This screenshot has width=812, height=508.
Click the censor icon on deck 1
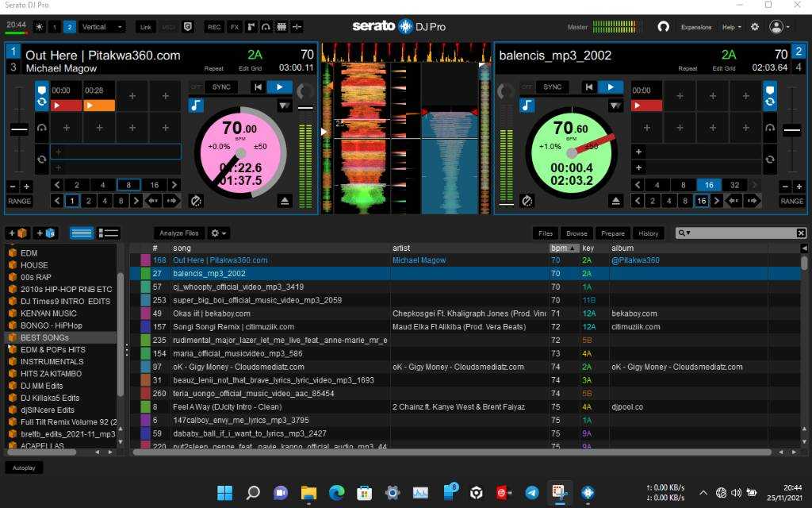(196, 201)
